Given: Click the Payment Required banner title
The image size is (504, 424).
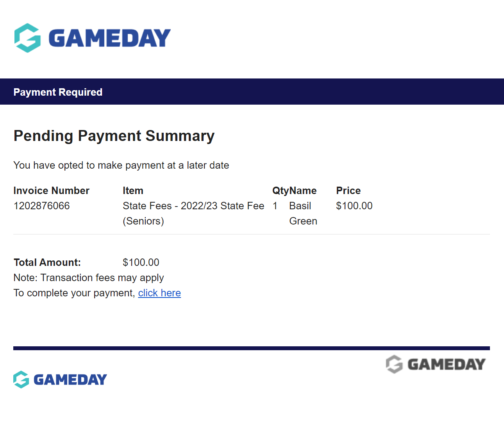Looking at the screenshot, I should pyautogui.click(x=58, y=92).
